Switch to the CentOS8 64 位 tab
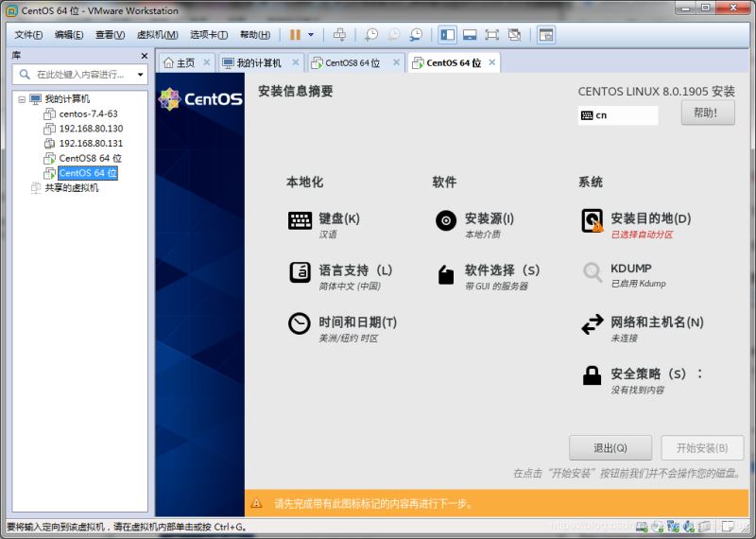 352,63
